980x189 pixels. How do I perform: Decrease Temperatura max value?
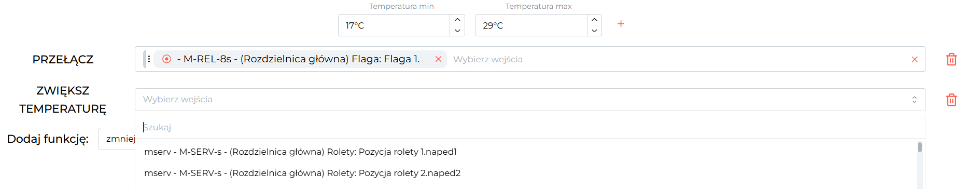(594, 31)
